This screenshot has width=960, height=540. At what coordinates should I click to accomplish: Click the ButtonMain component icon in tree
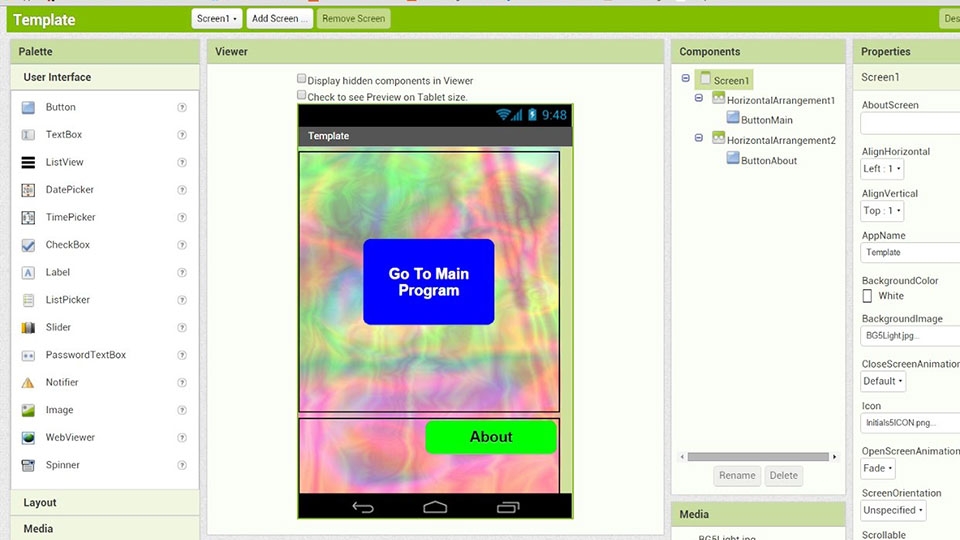click(733, 118)
